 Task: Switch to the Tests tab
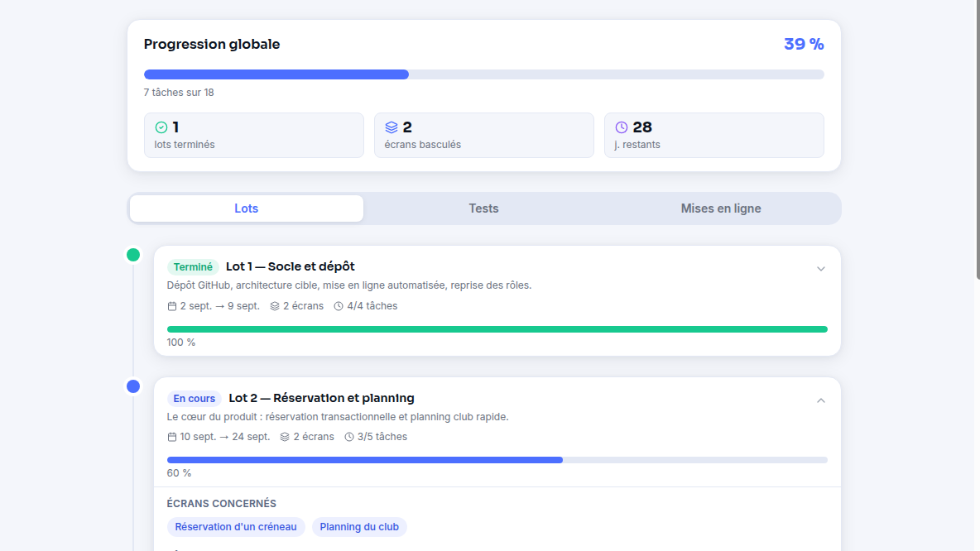[483, 208]
